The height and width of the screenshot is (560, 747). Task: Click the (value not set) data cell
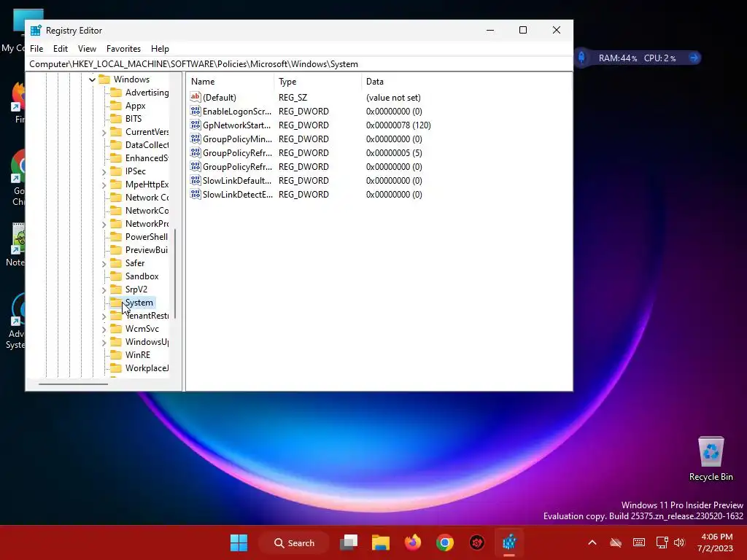pyautogui.click(x=393, y=98)
